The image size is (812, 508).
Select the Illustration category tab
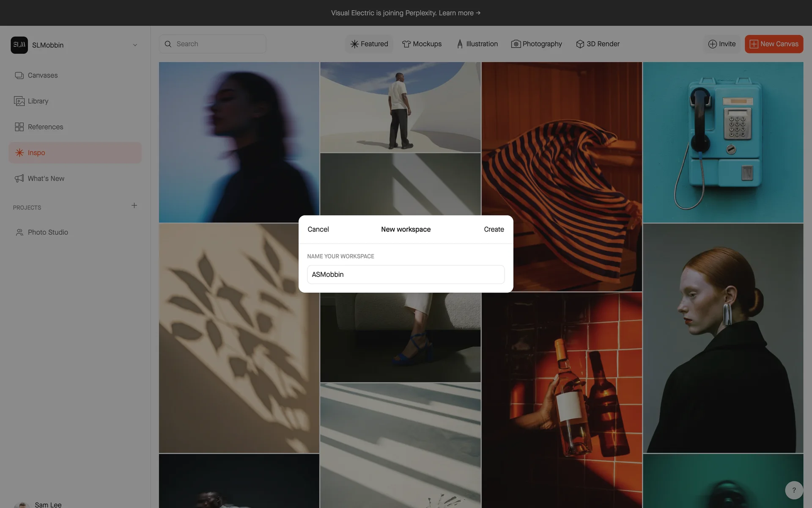[477, 44]
